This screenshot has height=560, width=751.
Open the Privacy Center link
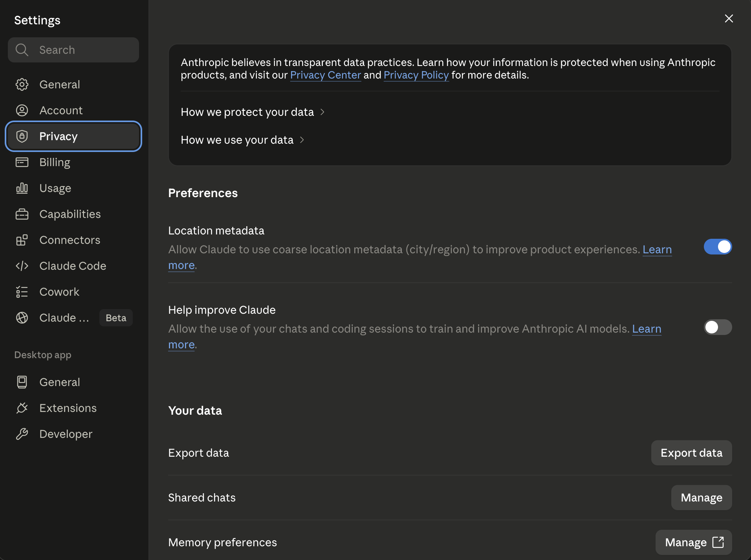click(326, 75)
